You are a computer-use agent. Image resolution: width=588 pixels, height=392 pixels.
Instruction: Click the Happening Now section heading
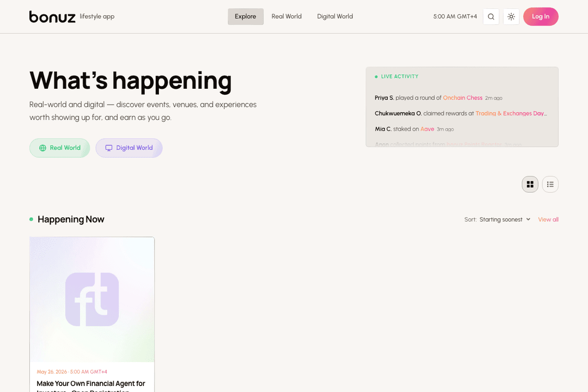coord(71,219)
